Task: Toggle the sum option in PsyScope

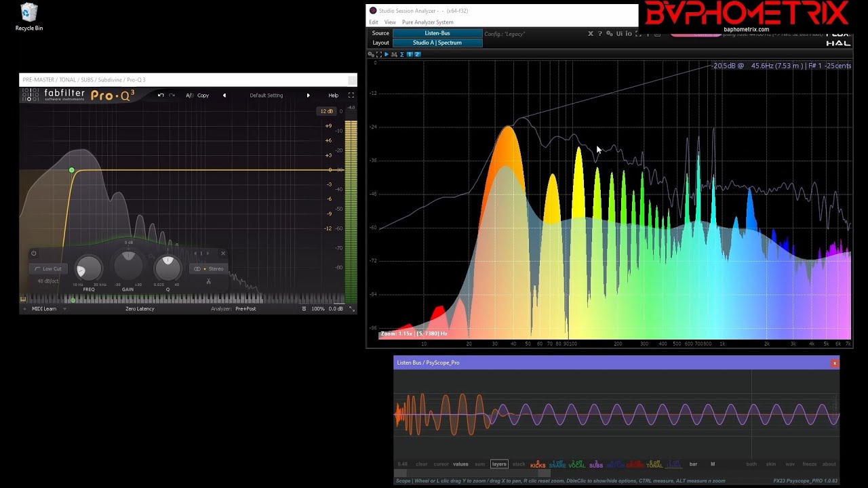Action: point(480,464)
